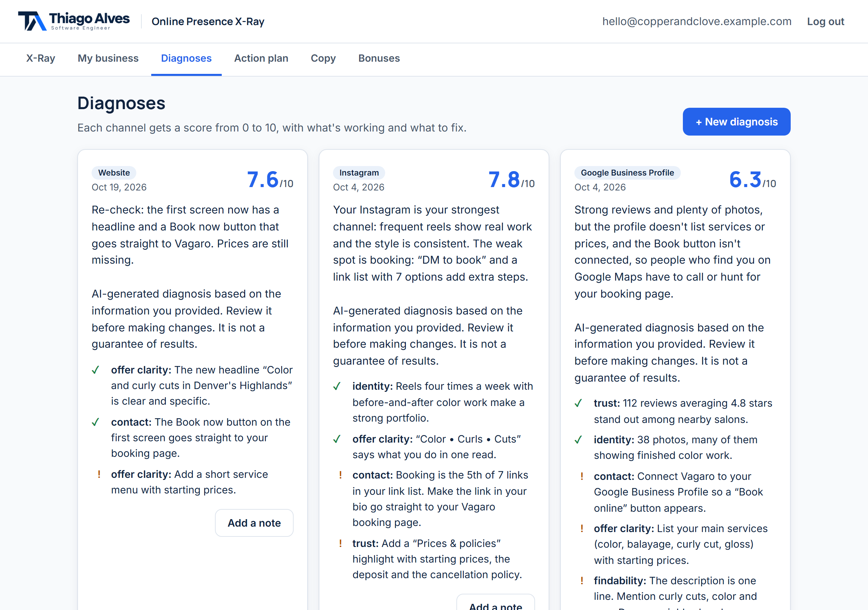Screen dimensions: 868x610
Task: Click the checkmark beside '112 reviews averaging 4.8 stars'
Action: point(578,403)
